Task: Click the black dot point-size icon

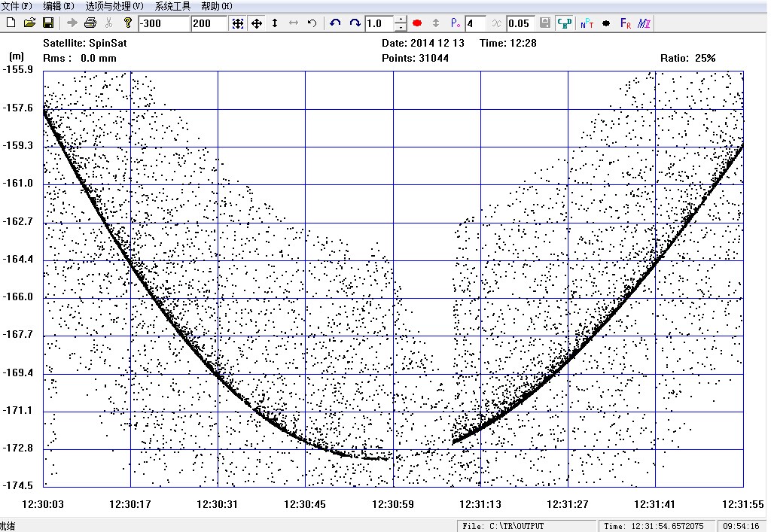Action: coord(606,23)
